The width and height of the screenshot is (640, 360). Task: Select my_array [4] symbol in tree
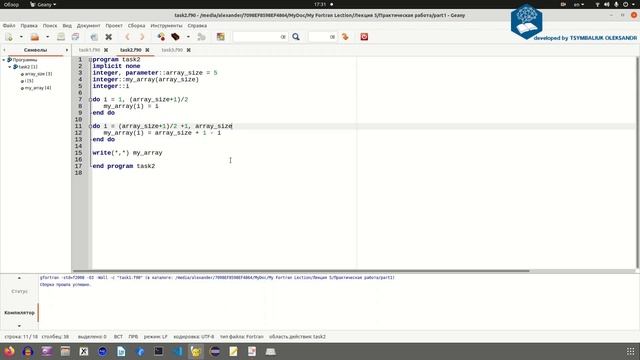(x=38, y=88)
